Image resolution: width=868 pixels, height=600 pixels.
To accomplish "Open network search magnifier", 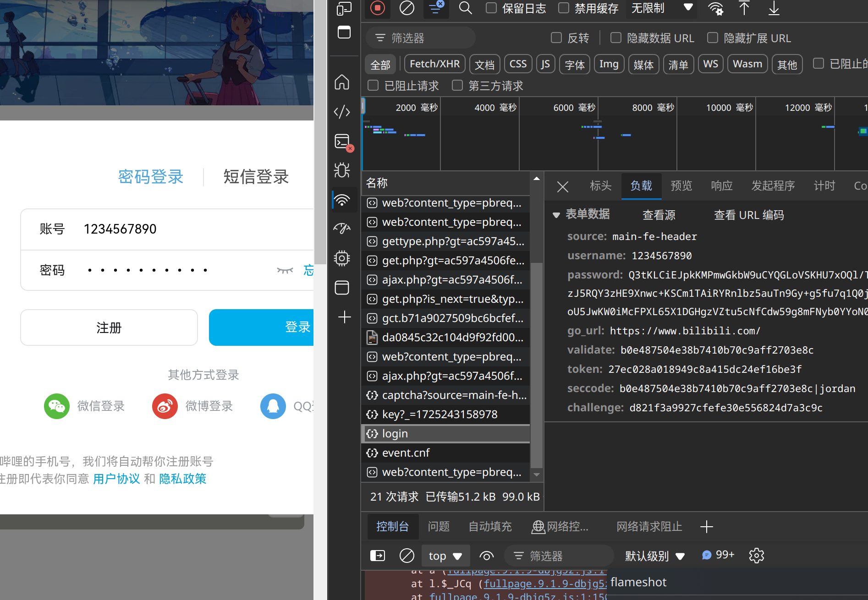I will coord(465,8).
